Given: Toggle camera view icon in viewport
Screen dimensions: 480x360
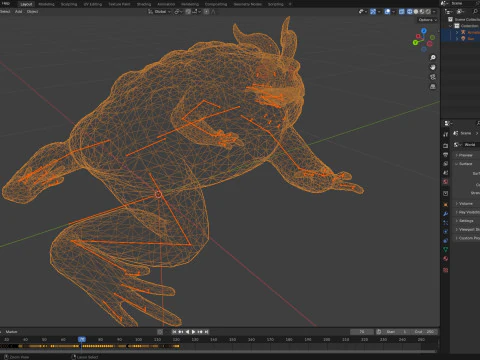Looking at the screenshot, I should click(x=433, y=77).
